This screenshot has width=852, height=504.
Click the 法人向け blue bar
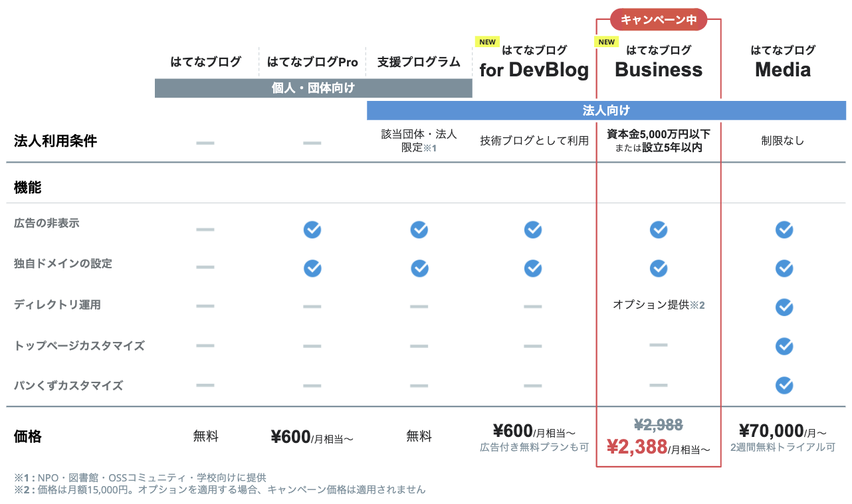606,110
